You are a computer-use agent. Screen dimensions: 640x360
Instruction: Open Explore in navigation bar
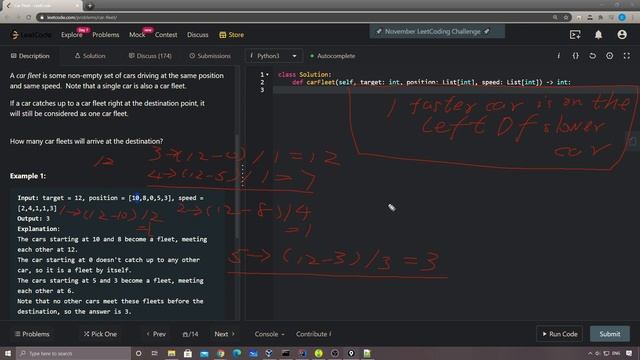tap(72, 35)
